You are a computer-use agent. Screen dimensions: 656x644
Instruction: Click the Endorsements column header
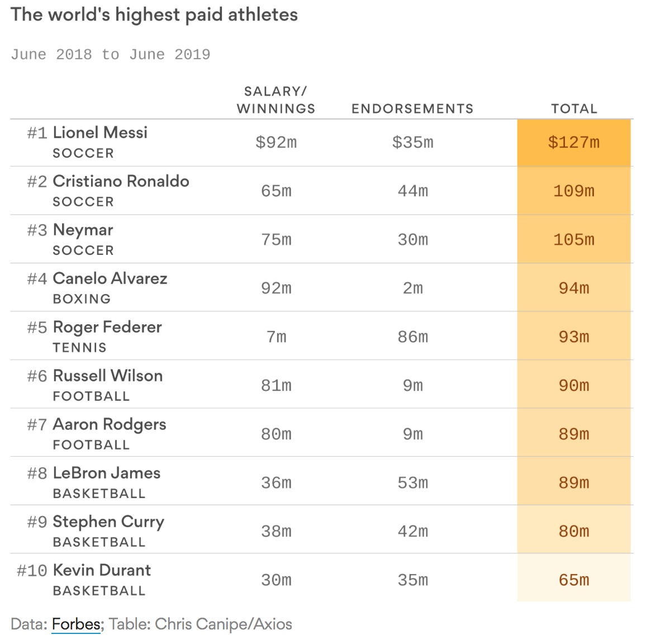tap(412, 108)
